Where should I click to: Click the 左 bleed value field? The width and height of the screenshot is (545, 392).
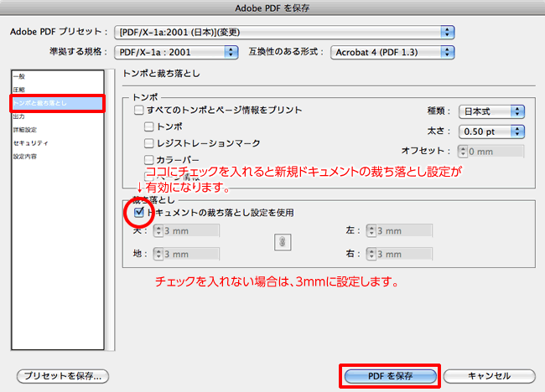pos(404,231)
